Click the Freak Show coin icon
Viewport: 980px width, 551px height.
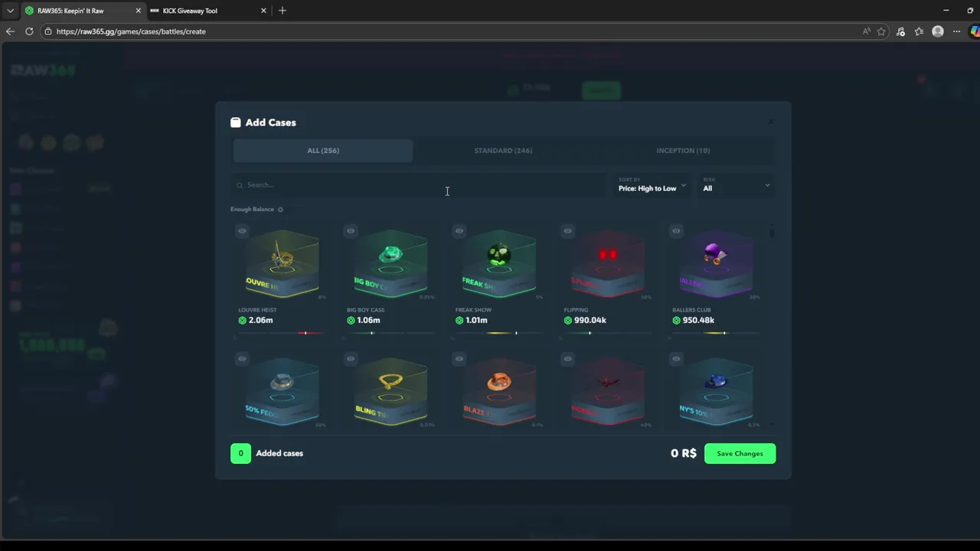tap(459, 321)
